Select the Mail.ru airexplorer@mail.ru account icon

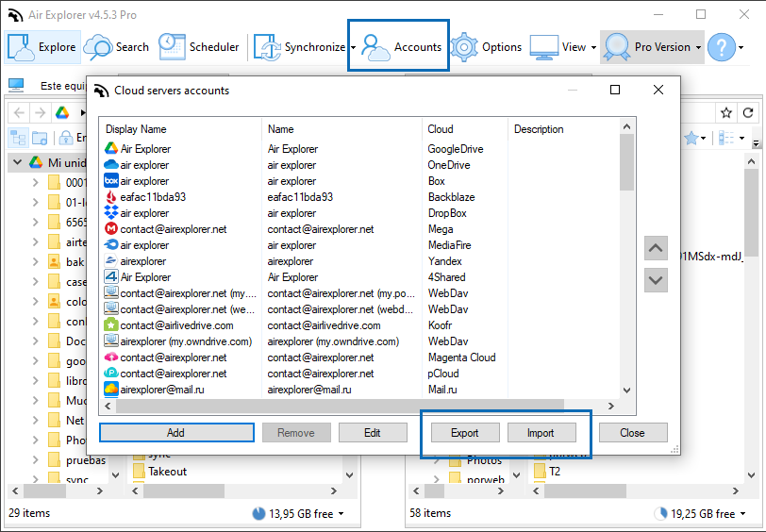pos(111,390)
